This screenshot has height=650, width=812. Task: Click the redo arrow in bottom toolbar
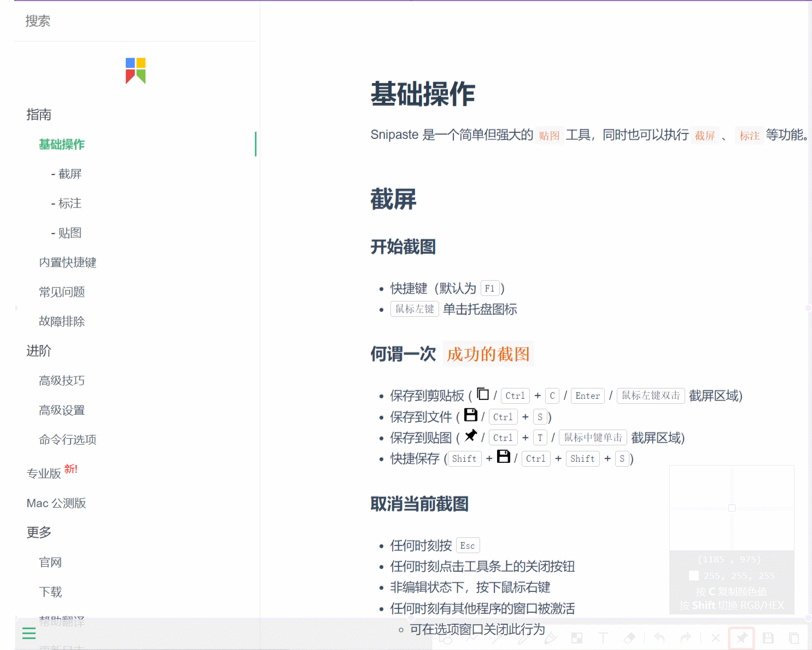(686, 638)
